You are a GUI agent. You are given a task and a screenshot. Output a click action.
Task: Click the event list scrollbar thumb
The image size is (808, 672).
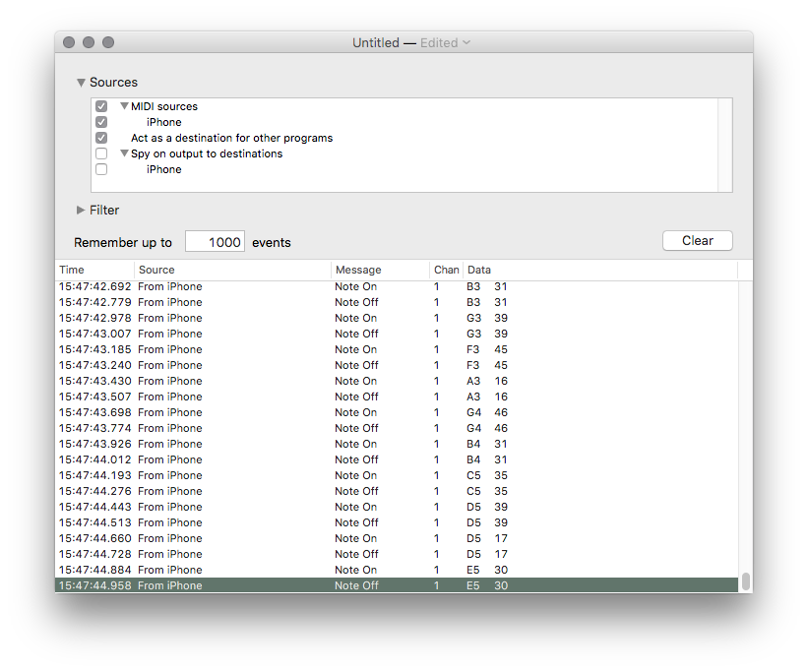(746, 581)
